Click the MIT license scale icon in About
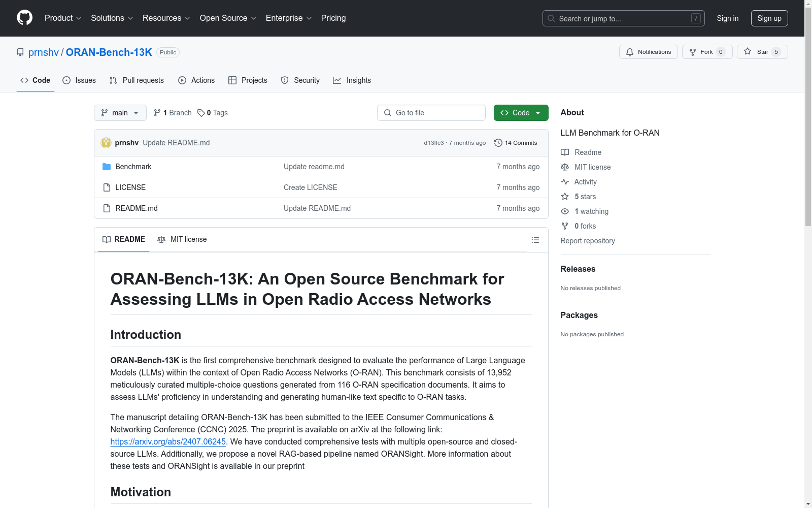This screenshot has height=508, width=812. point(565,167)
